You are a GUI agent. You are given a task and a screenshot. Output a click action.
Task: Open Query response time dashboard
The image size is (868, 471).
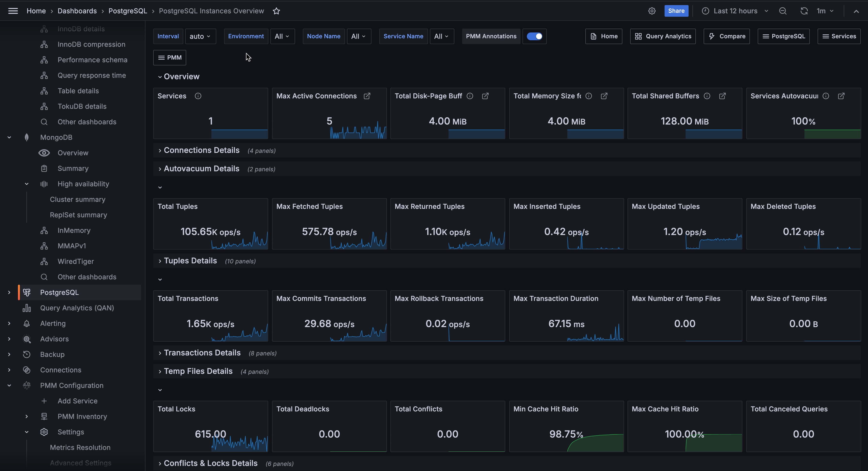(92, 75)
